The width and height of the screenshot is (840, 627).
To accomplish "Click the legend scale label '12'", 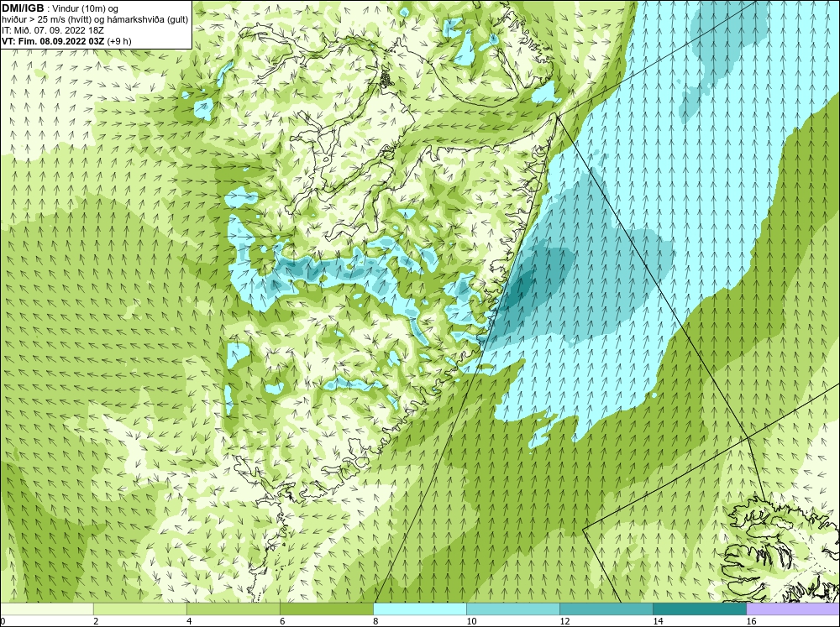I will click(564, 621).
